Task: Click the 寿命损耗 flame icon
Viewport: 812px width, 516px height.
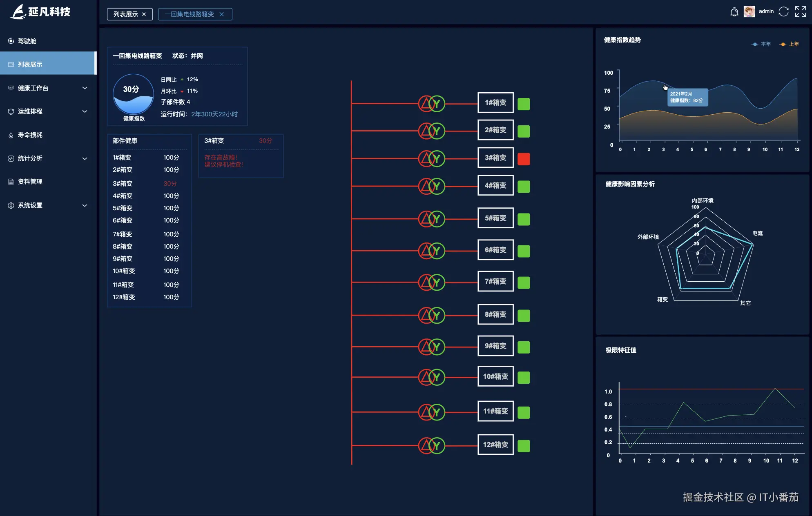Action: pos(11,135)
